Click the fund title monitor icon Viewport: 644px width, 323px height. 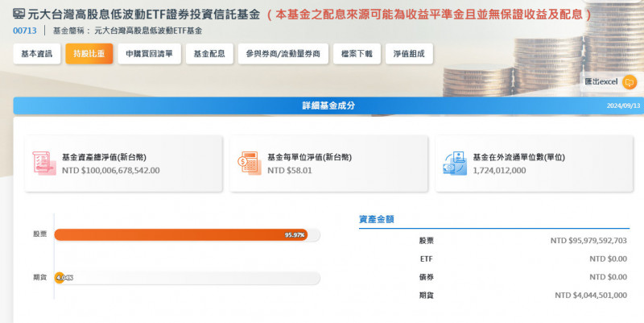click(19, 14)
